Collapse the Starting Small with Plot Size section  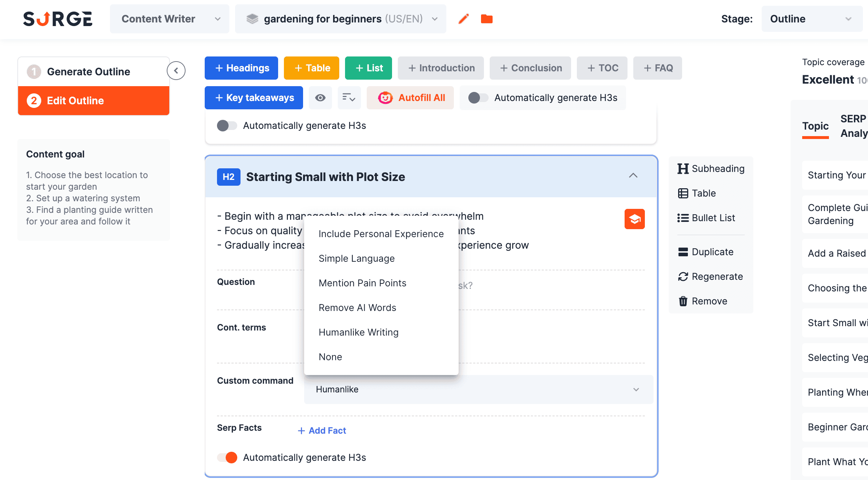[633, 176]
